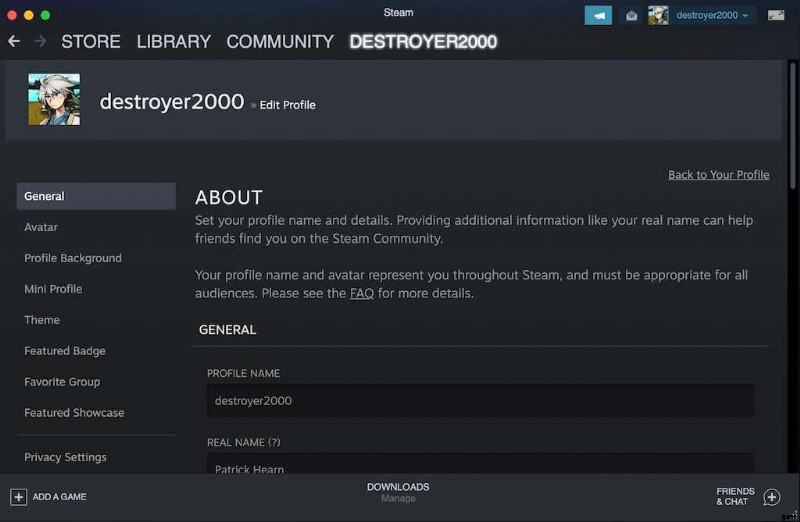This screenshot has height=522, width=800.
Task: Click the forward navigation arrow
Action: pyautogui.click(x=40, y=41)
